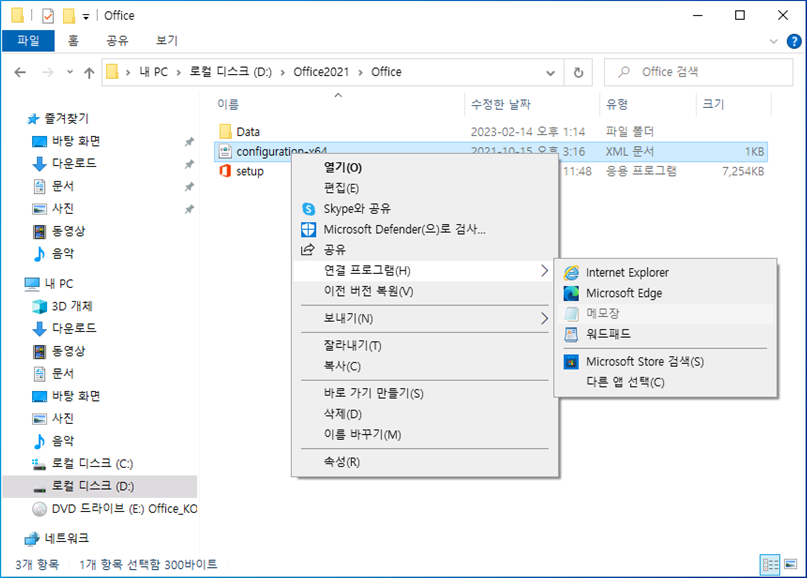
Task: Click 삭제(D) in context menu
Action: [425, 414]
